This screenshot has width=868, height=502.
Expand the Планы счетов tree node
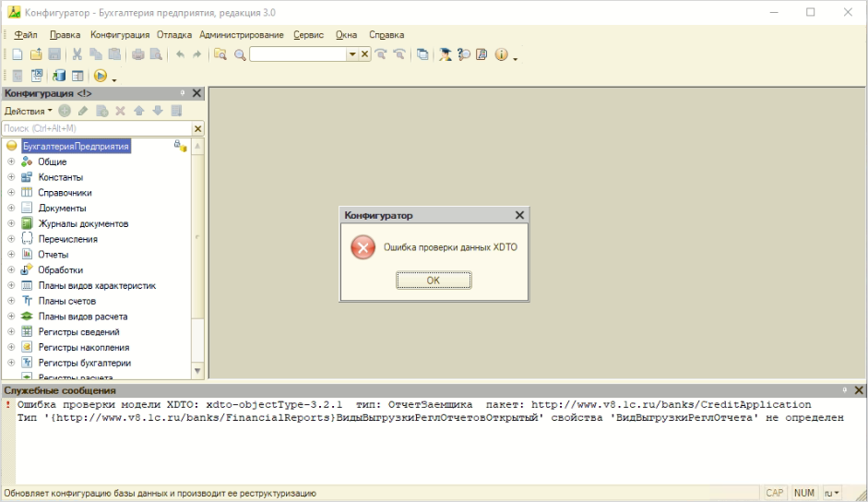point(11,301)
